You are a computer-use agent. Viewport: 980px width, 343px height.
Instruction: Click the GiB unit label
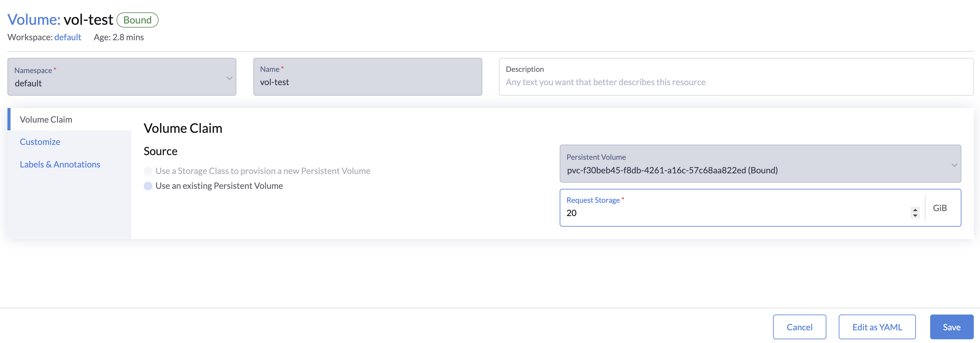click(940, 208)
